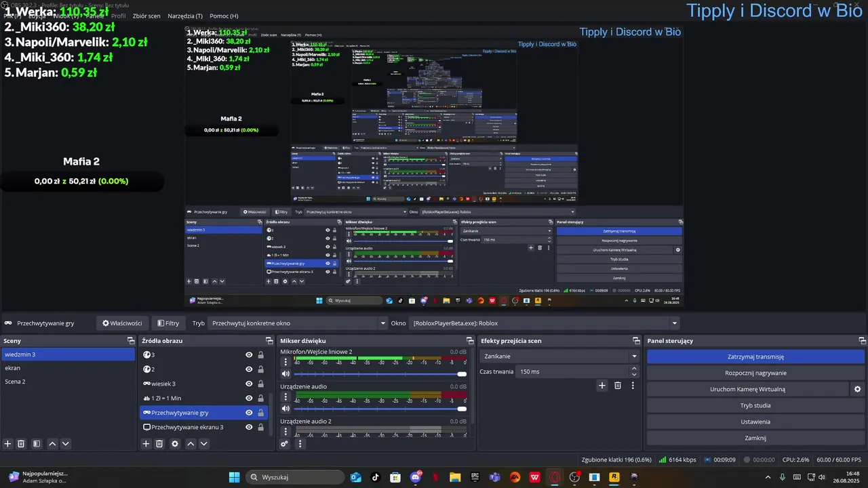
Task: Move source up arrow in Źródła obrazu
Action: pyautogui.click(x=191, y=444)
